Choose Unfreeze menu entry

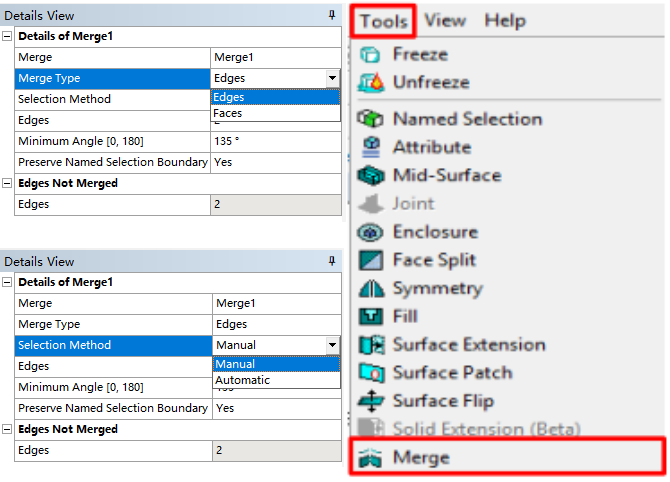pyautogui.click(x=431, y=82)
